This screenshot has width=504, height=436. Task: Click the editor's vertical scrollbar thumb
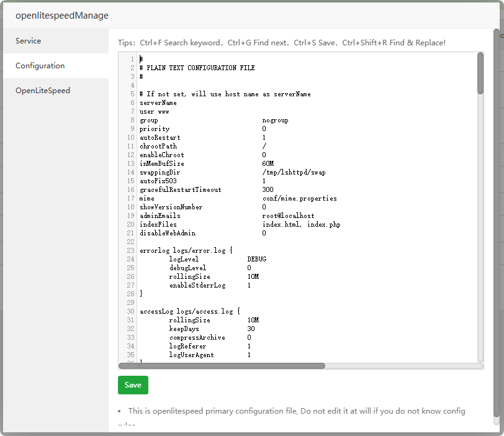point(480,73)
